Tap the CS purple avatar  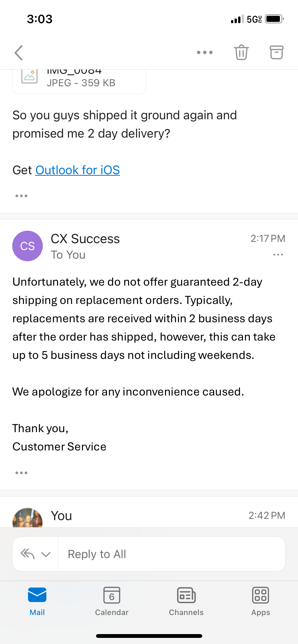click(x=28, y=246)
